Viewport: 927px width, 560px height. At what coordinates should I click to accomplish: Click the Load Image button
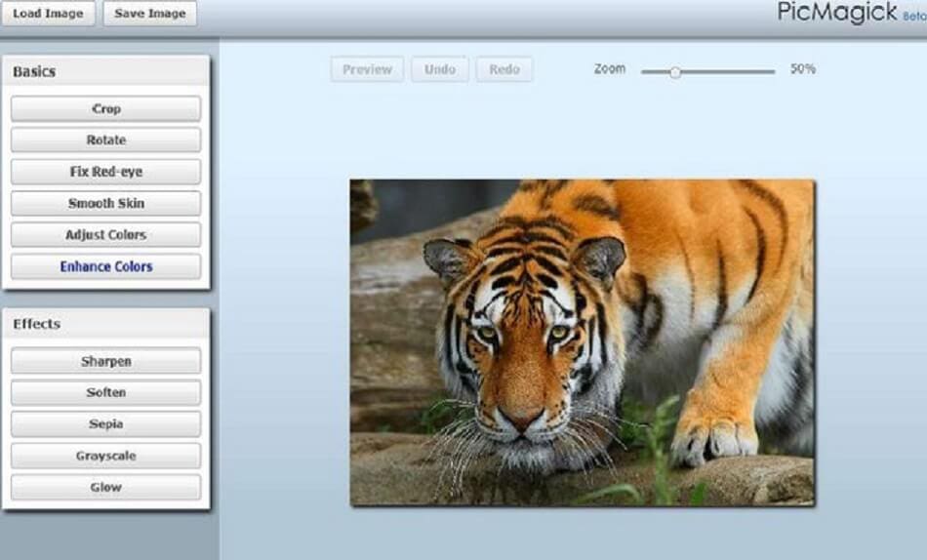pos(48,14)
